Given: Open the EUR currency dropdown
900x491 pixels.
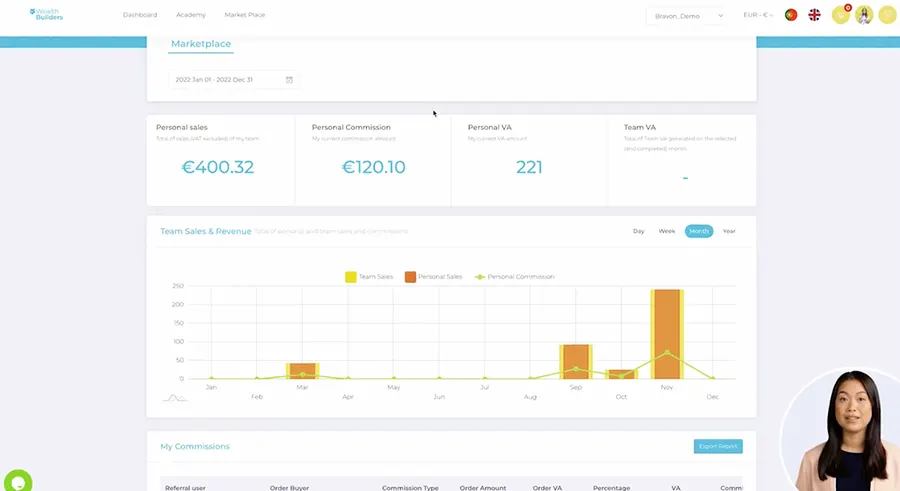Looking at the screenshot, I should 758,15.
